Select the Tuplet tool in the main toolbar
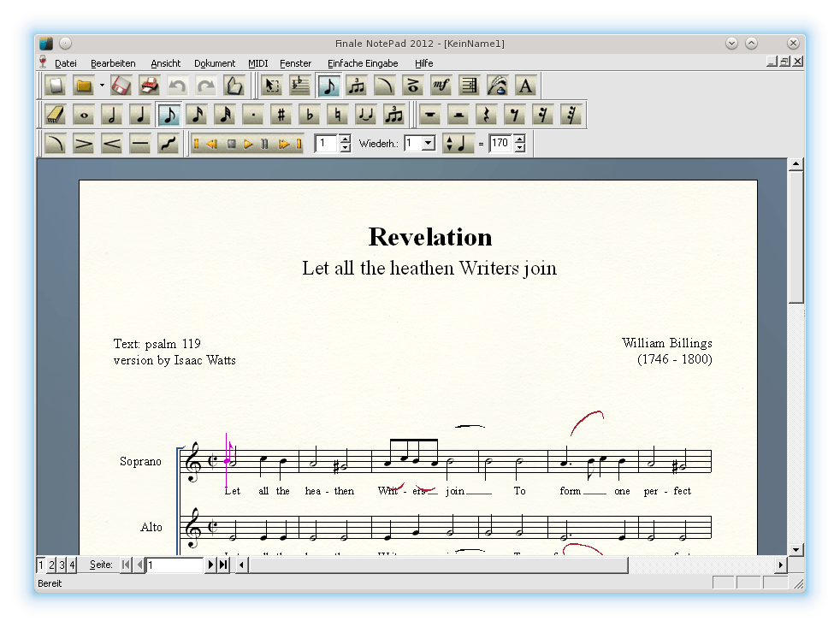The image size is (840, 627). pos(357,86)
